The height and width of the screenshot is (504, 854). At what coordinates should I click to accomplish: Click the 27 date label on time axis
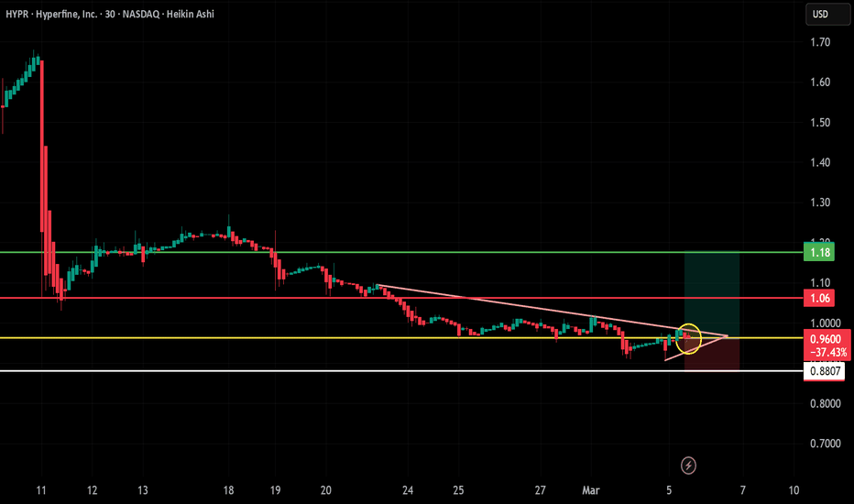click(x=541, y=490)
